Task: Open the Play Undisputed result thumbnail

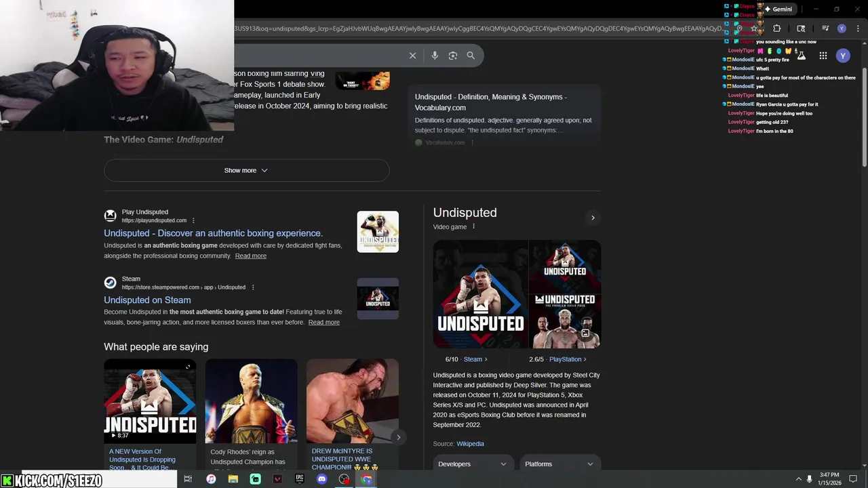Action: [x=378, y=232]
